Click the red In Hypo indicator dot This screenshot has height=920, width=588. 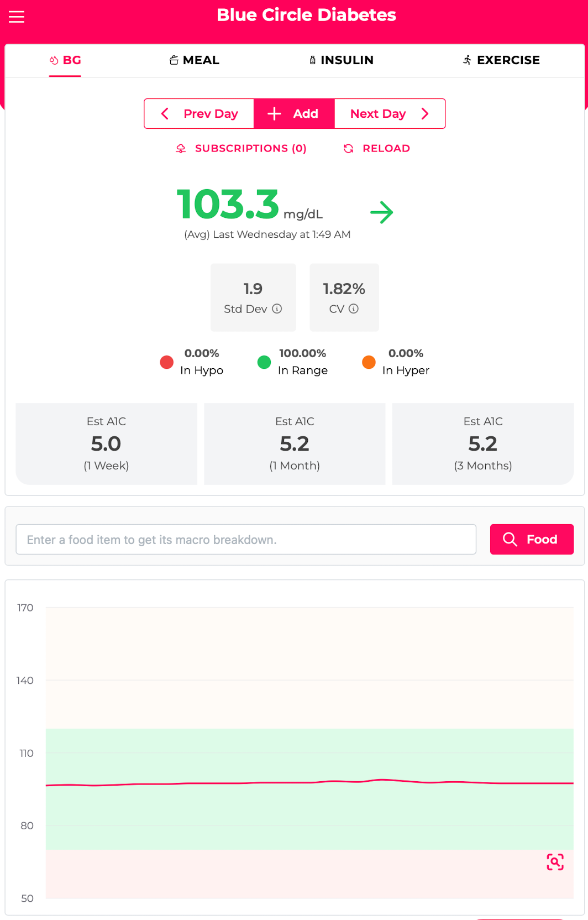click(x=166, y=362)
